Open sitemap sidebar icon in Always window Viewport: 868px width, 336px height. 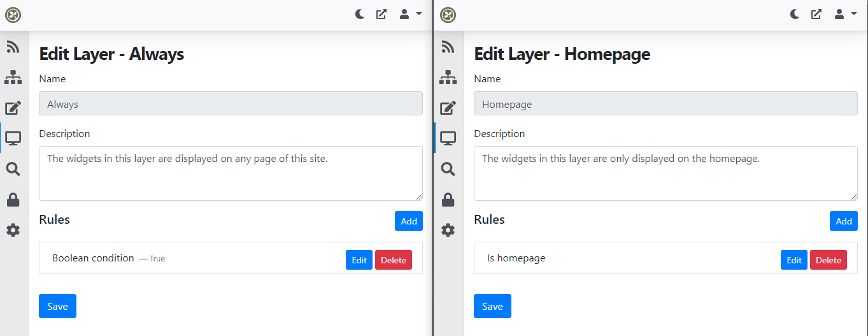click(x=13, y=78)
